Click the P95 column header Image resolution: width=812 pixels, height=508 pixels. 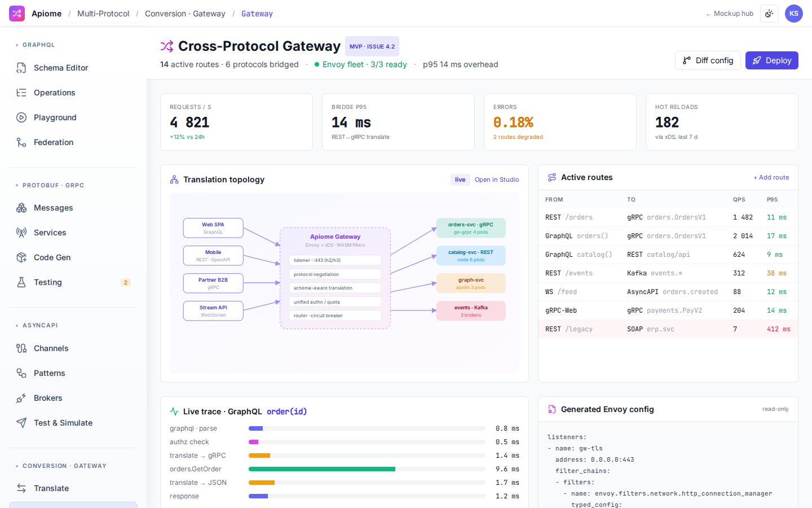pos(772,199)
